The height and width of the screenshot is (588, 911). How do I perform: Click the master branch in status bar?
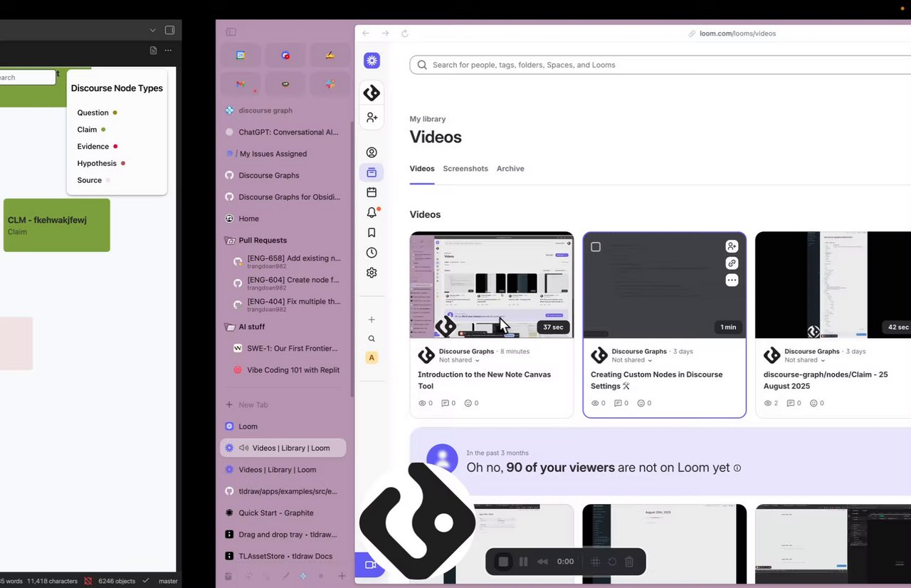tap(168, 581)
